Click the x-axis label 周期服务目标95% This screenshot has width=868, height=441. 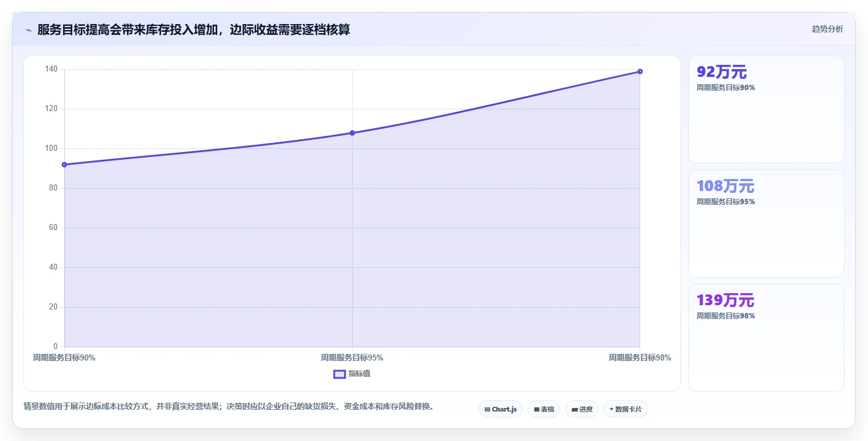(352, 357)
